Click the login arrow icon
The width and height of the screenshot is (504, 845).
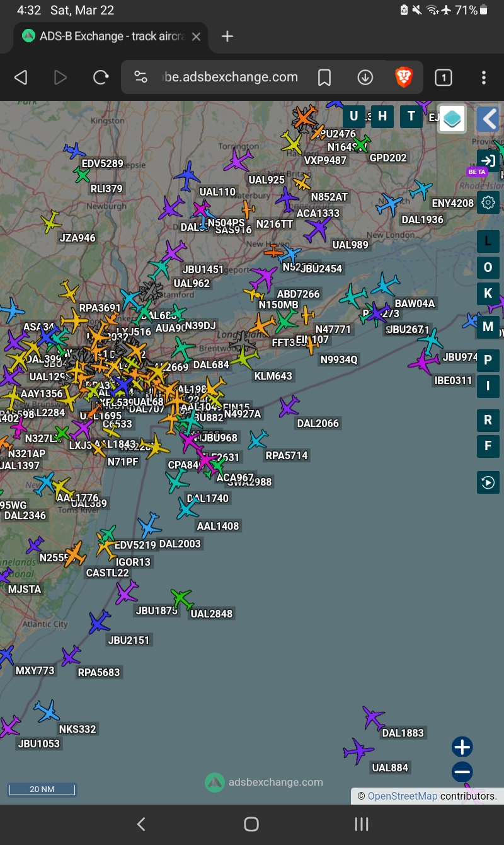(x=488, y=160)
